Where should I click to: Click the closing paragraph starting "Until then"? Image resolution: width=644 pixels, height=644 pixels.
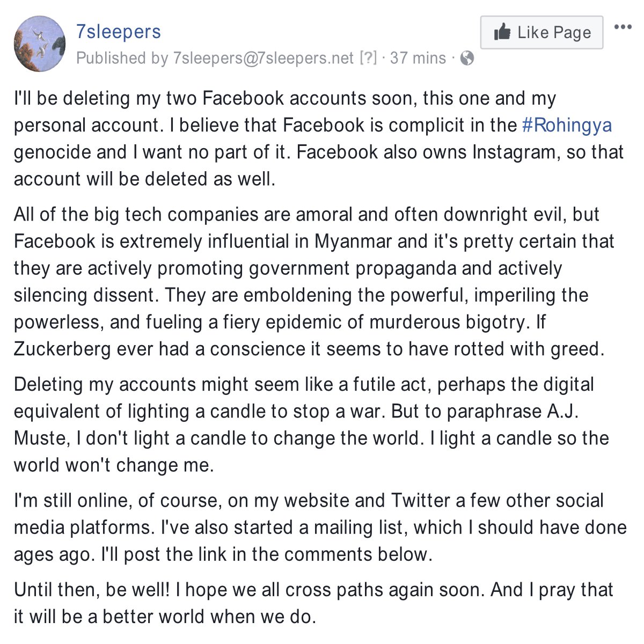[x=301, y=603]
